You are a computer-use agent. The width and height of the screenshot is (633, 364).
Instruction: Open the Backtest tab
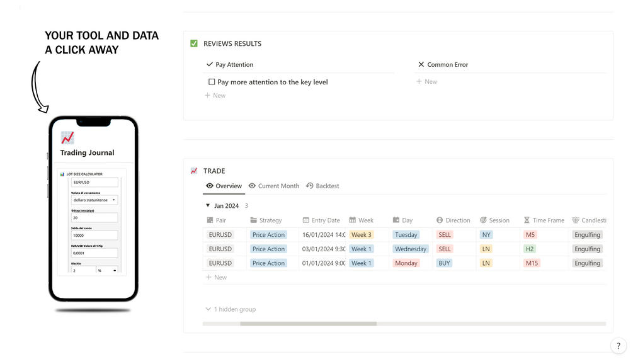tap(322, 186)
